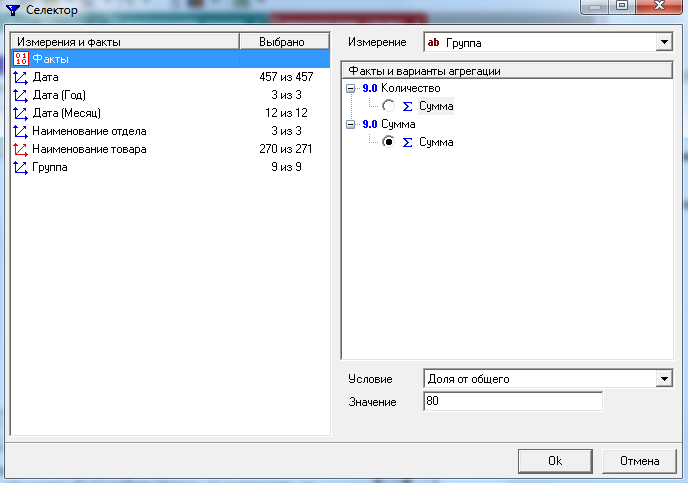Click the Сумма fact node label
Viewport: 688px width, 483px height.
pyautogui.click(x=398, y=124)
